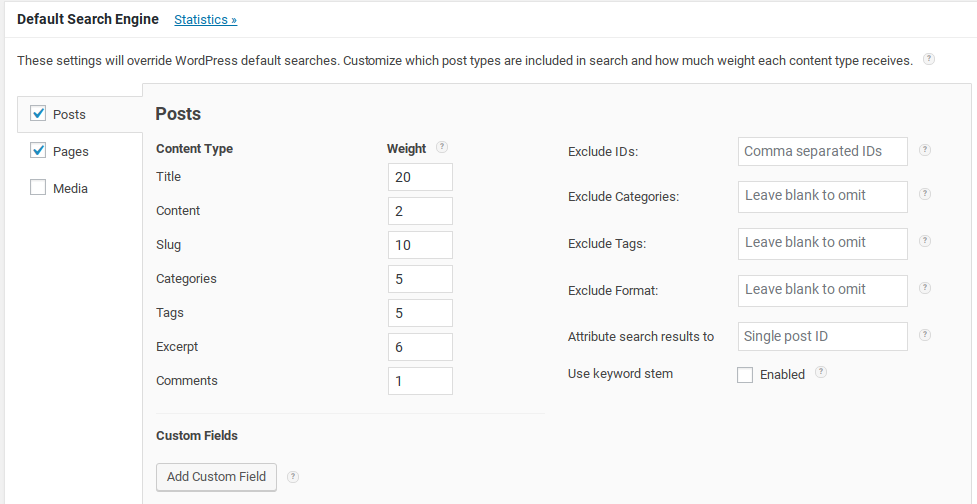Switch to the Pages settings tab
The height and width of the screenshot is (504, 977).
(70, 151)
